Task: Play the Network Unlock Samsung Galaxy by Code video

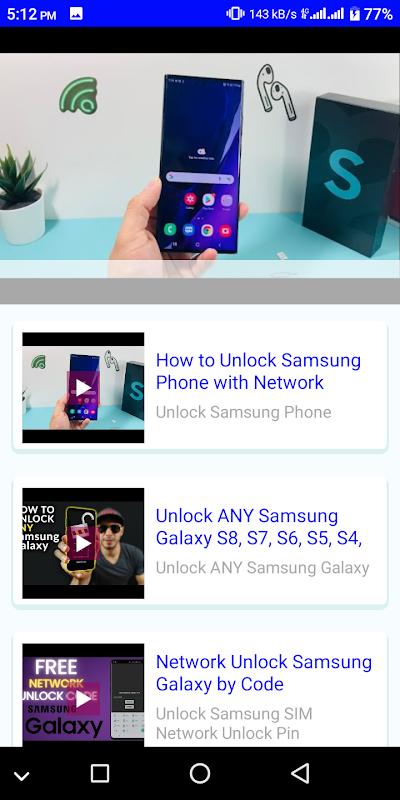Action: [83, 699]
